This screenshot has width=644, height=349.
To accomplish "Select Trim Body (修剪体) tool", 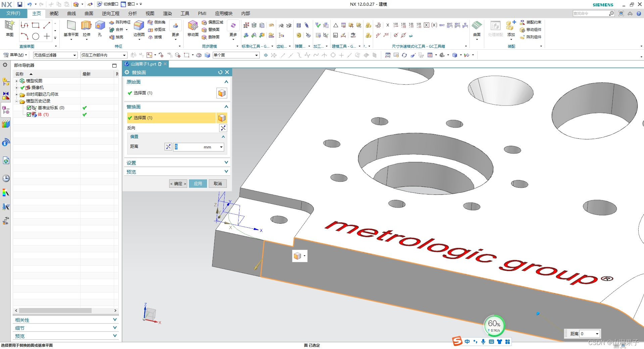I will tap(156, 30).
